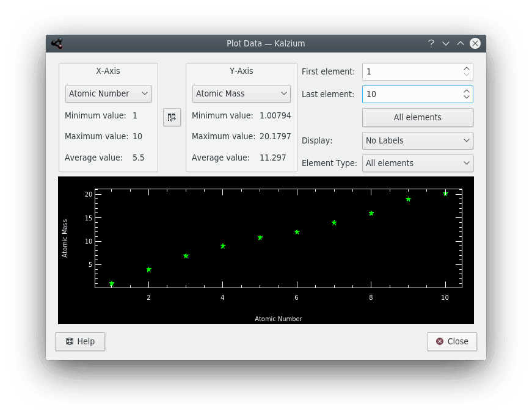The height and width of the screenshot is (417, 532).
Task: Click the Element Type: label
Action: point(329,164)
